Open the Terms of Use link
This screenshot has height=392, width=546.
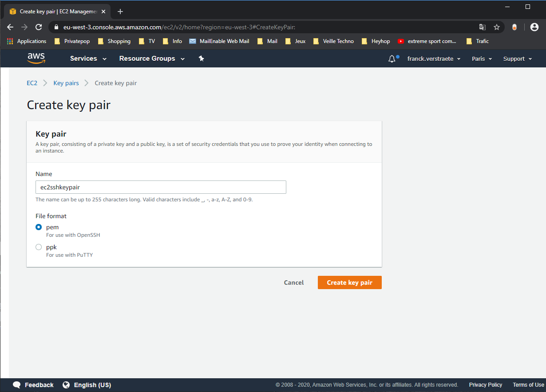tap(528, 385)
